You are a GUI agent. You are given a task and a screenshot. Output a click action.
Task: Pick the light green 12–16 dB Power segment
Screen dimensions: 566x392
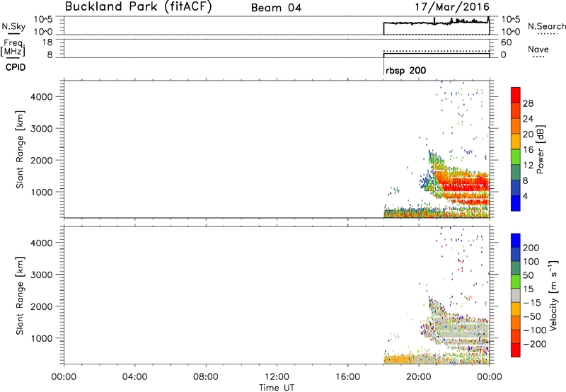[516, 157]
